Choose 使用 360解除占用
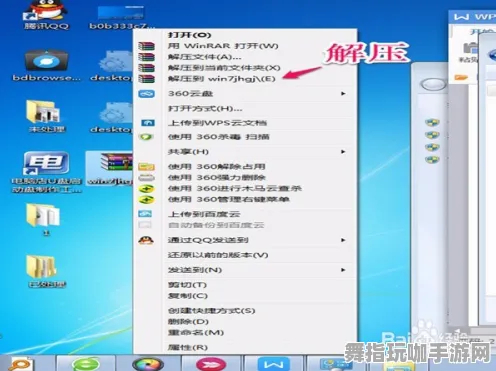The width and height of the screenshot is (496, 371). click(x=217, y=166)
